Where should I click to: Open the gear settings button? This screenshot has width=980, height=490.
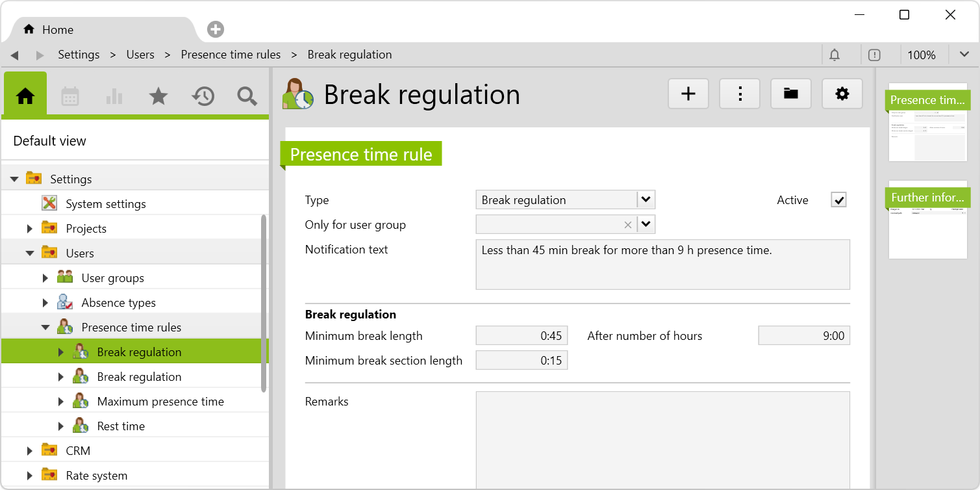(x=842, y=94)
